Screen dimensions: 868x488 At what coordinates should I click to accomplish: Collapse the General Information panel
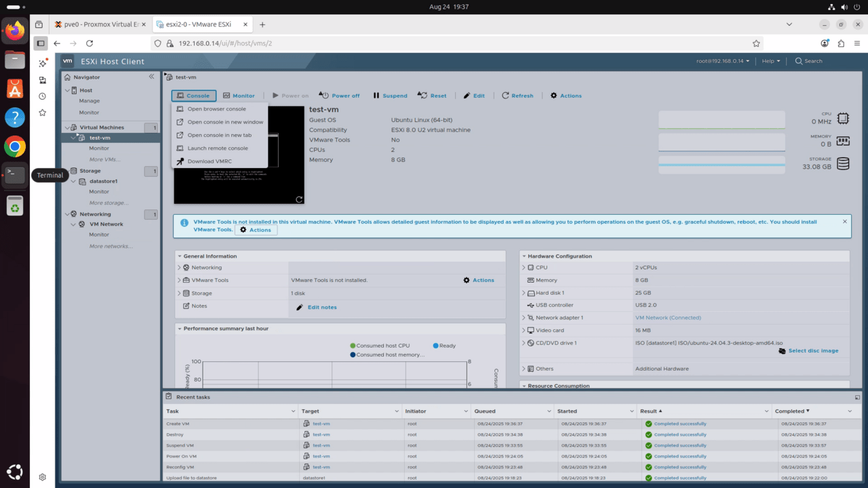click(x=180, y=256)
